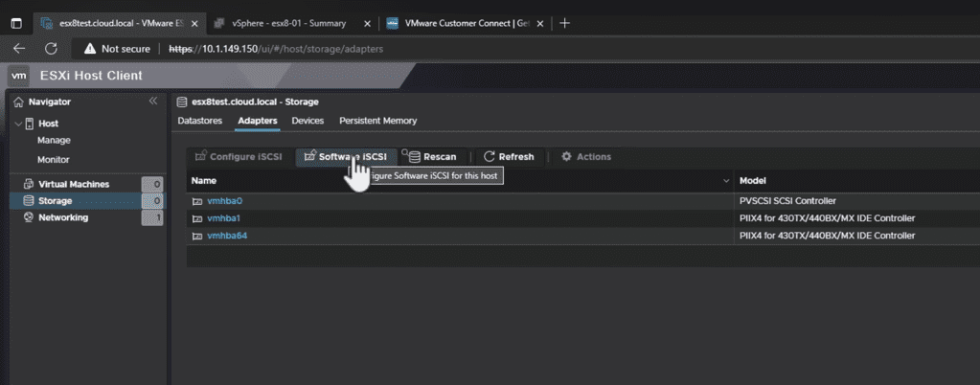Collapse the Navigator panel with double chevron
Viewport: 980px width, 385px height.
tap(152, 102)
